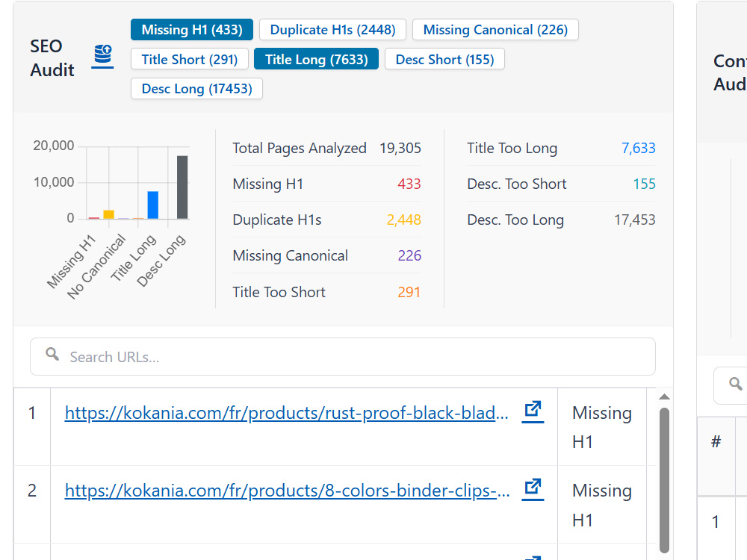Open external link icon for 8-colors-binder-clips URL
This screenshot has height=560, width=747.
[533, 489]
